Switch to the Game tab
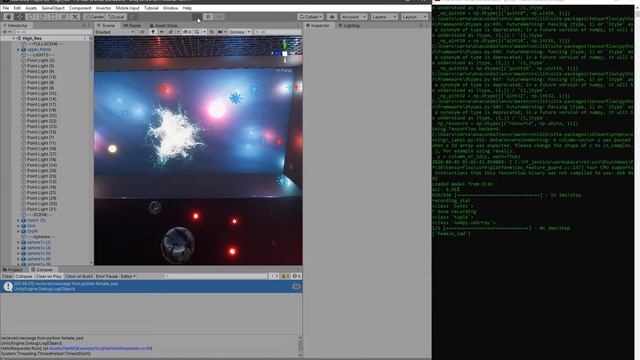 pos(132,25)
